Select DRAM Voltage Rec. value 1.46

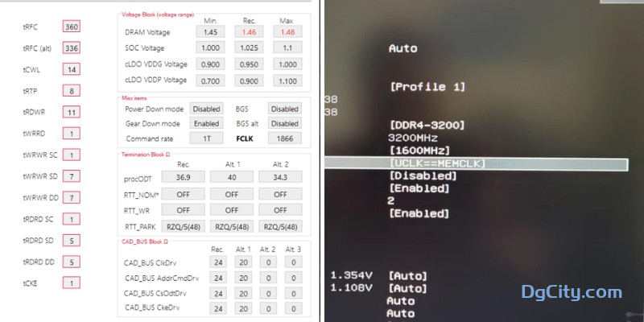(249, 32)
